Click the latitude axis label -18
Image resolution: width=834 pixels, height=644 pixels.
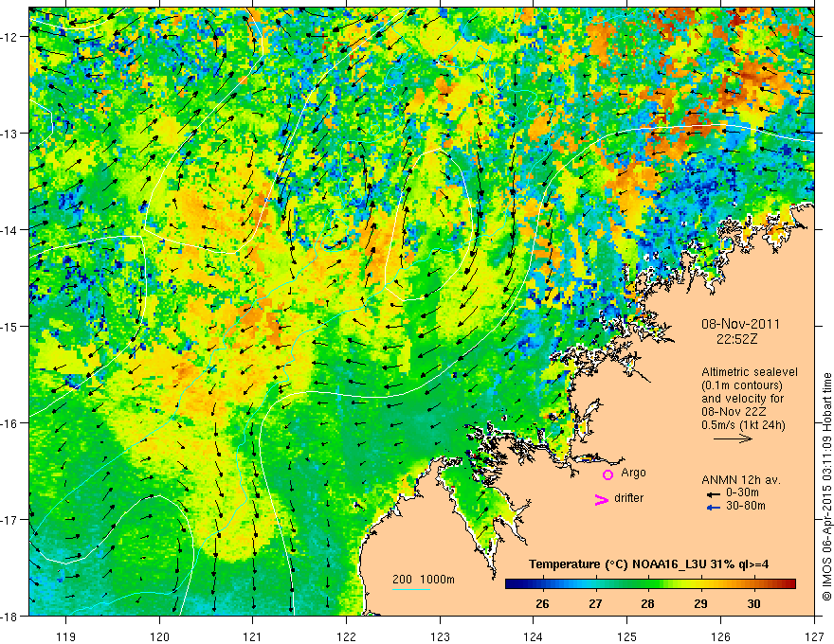(x=10, y=616)
